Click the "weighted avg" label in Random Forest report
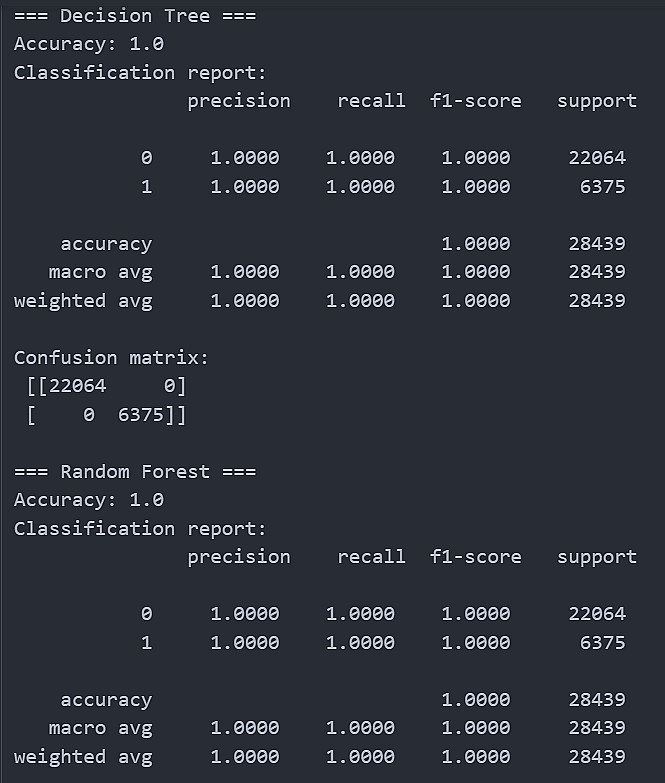This screenshot has width=665, height=783. click(83, 756)
